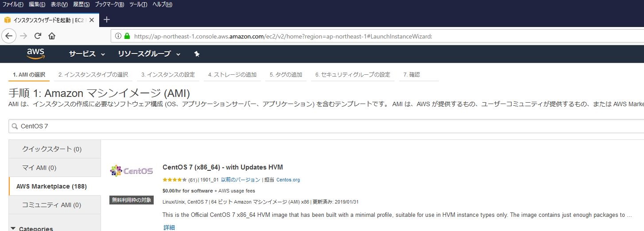The image size is (644, 231).
Task: Click the green padlock security icon
Action: point(127,36)
